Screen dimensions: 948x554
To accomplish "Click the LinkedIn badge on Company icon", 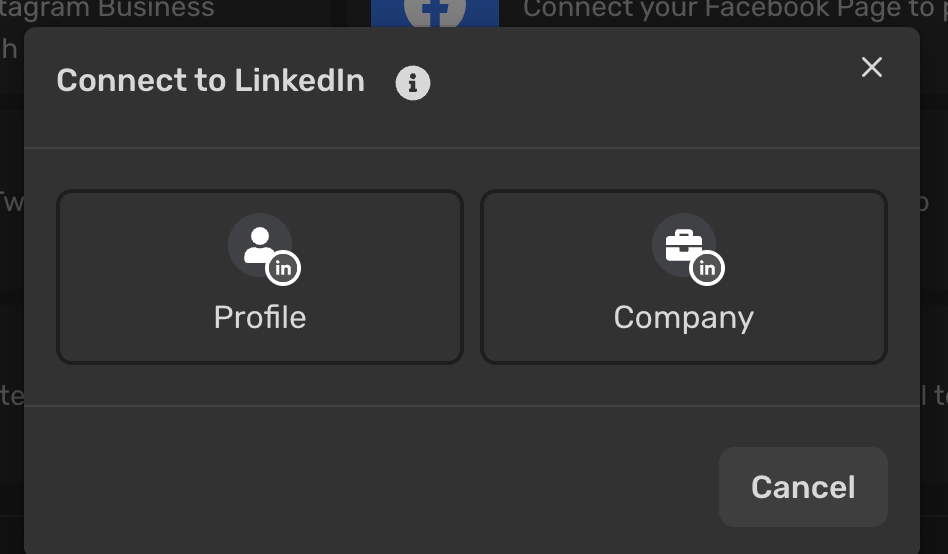I will (707, 268).
